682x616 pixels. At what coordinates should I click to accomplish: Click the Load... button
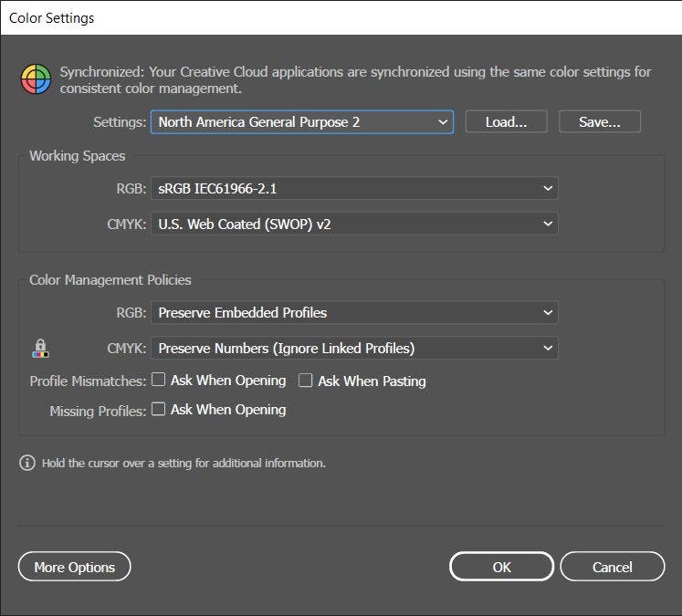coord(506,121)
